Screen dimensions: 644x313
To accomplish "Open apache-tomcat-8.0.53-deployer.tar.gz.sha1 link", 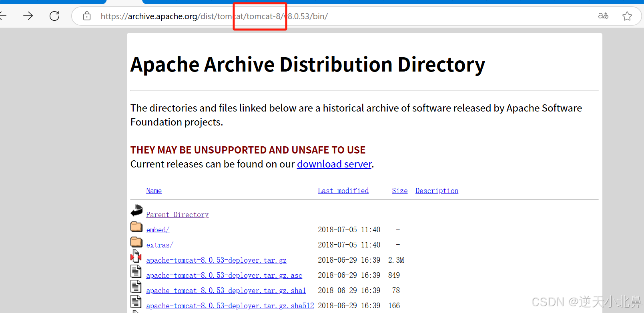I will pyautogui.click(x=226, y=291).
